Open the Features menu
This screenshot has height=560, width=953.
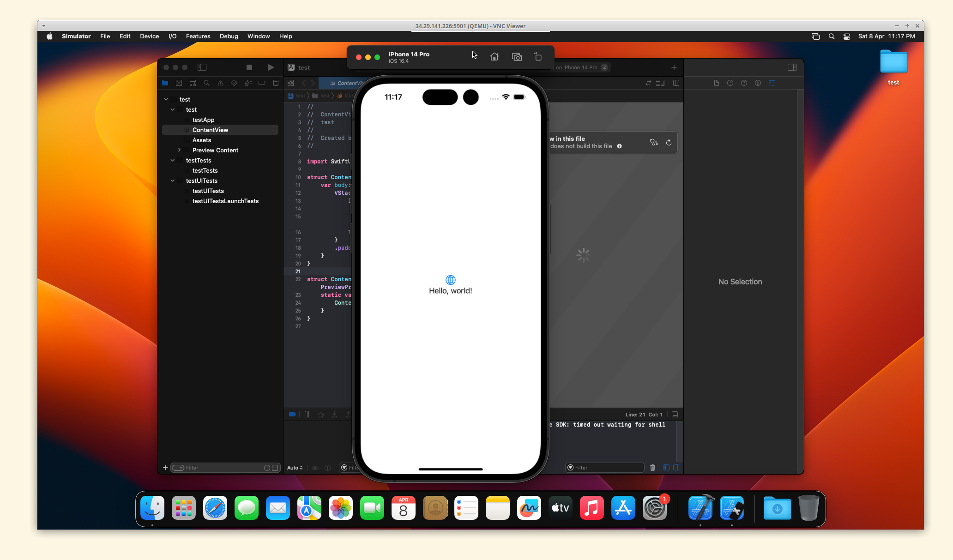[x=198, y=36]
